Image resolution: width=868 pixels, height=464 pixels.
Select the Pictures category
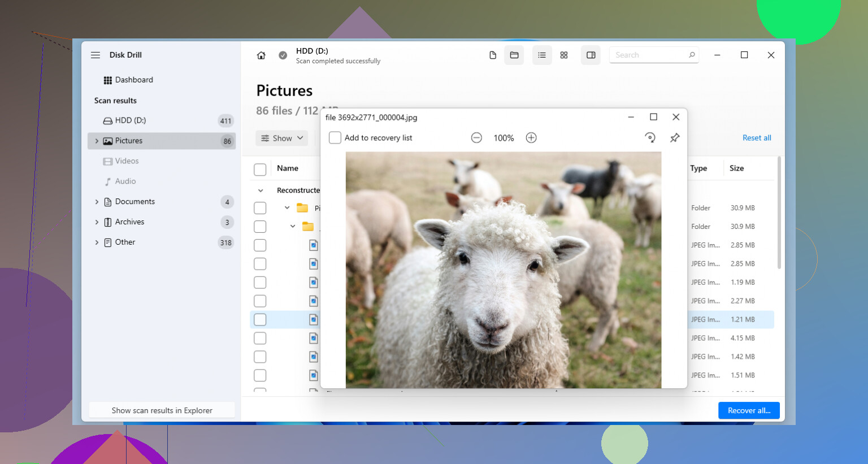tap(162, 141)
